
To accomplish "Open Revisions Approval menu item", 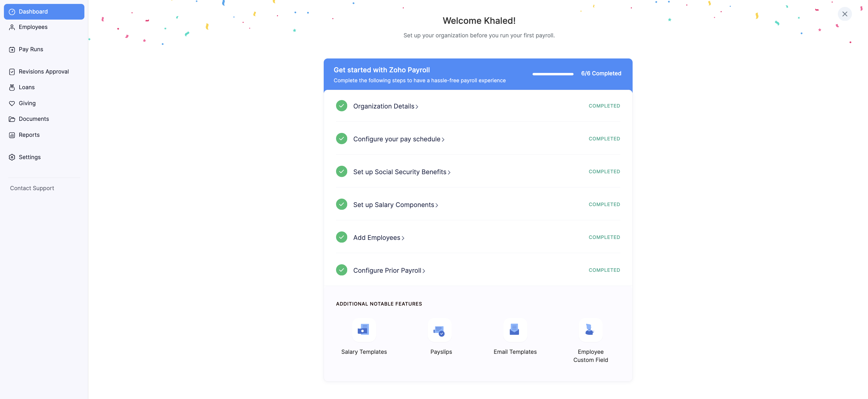I will point(43,71).
